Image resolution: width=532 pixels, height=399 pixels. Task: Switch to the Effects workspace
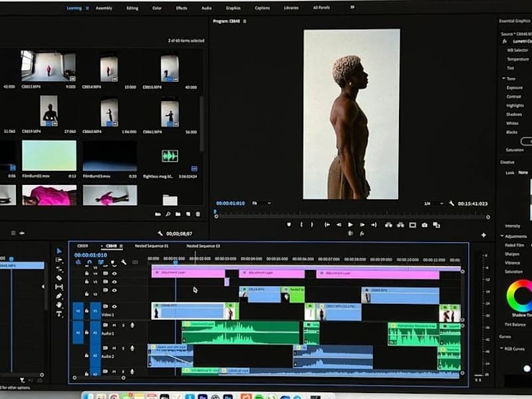click(x=182, y=8)
